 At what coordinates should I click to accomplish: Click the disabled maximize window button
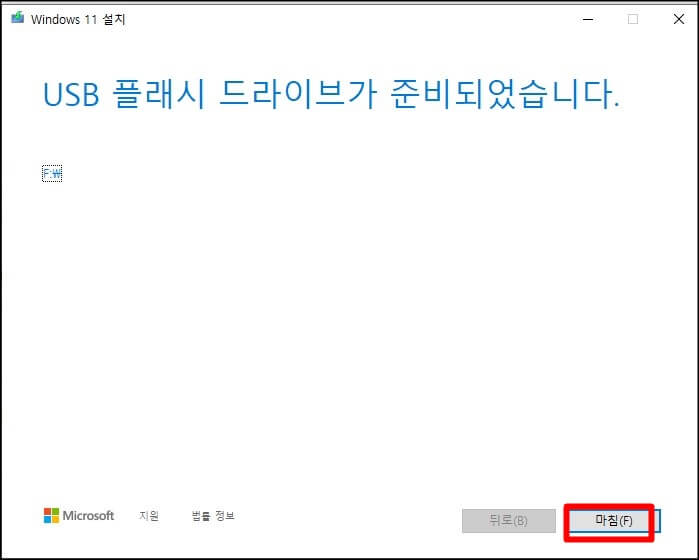[x=633, y=19]
